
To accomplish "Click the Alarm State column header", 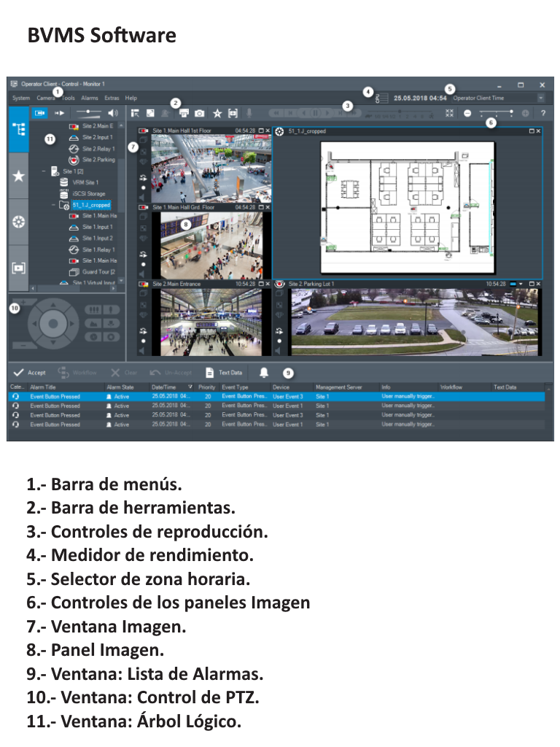I will point(120,387).
